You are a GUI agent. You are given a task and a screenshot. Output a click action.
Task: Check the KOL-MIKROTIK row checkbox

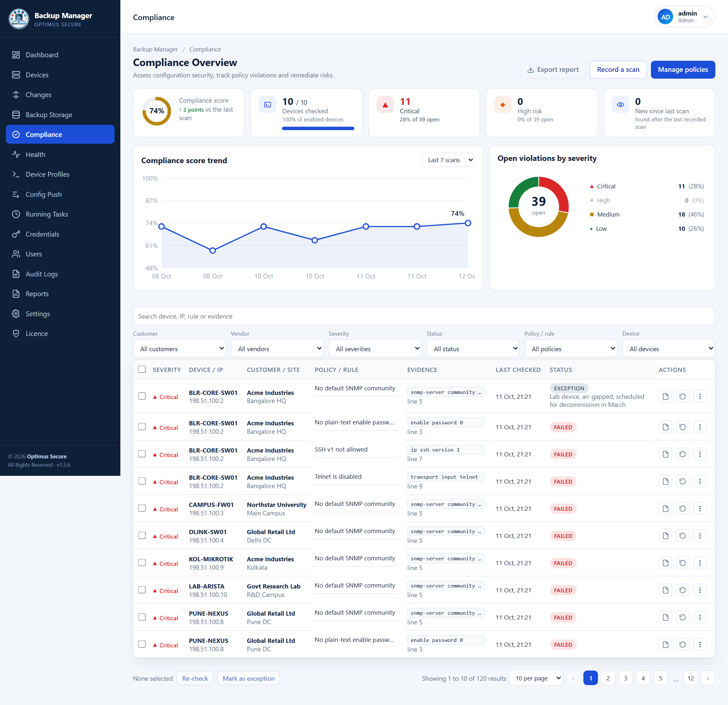click(x=142, y=562)
